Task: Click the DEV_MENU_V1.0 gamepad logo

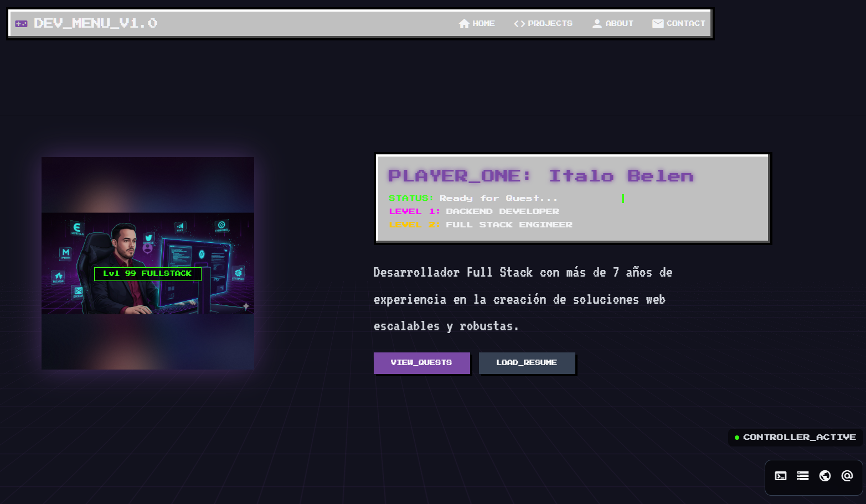Action: [x=86, y=23]
